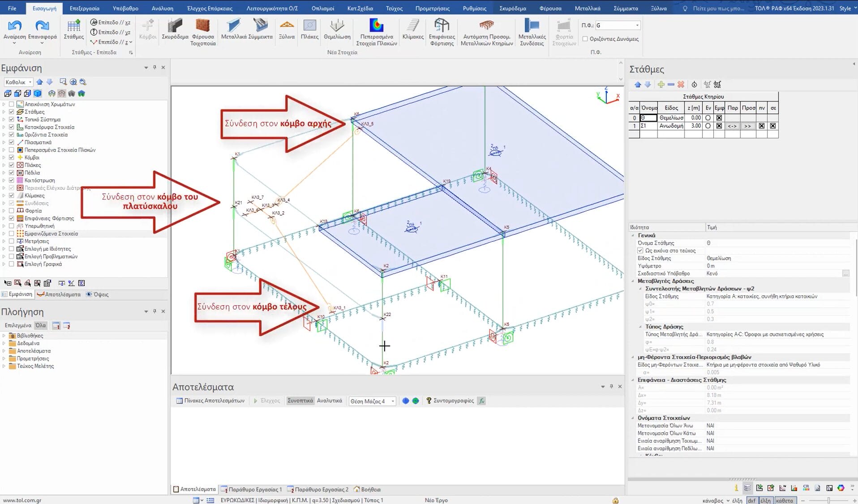Open the Ανάλυση ribbon tab
This screenshot has height=504, width=858.
162,8
